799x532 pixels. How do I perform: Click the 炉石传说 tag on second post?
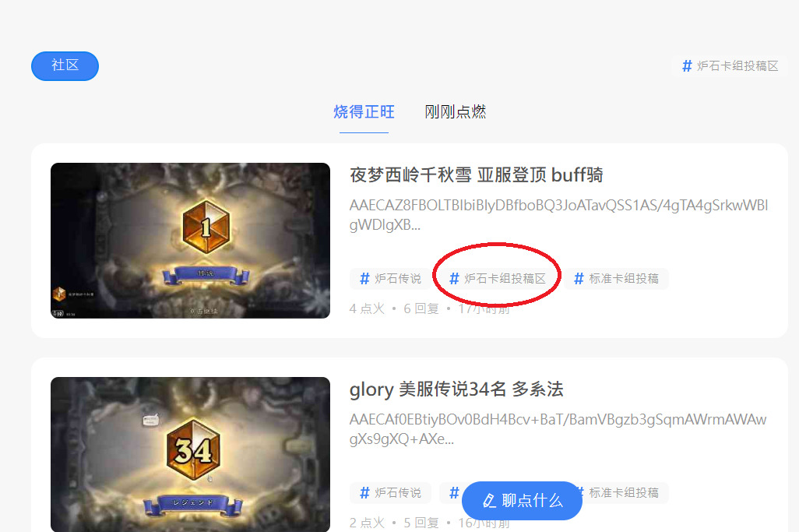391,493
